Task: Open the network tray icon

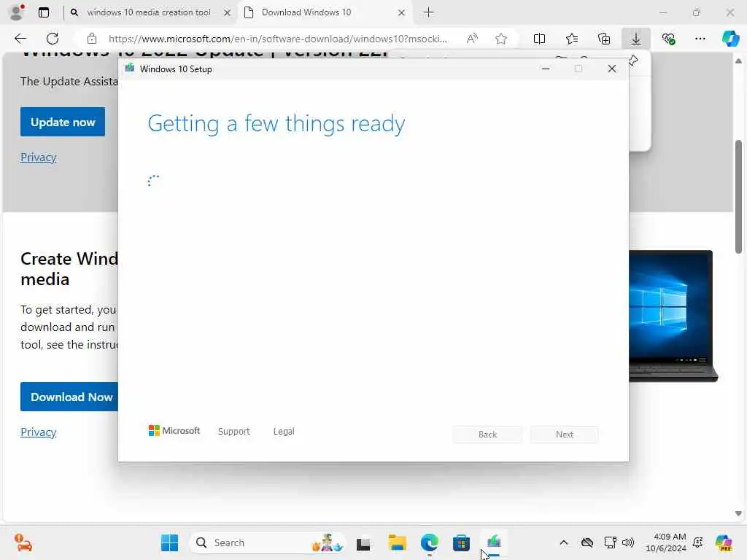Action: 610,542
